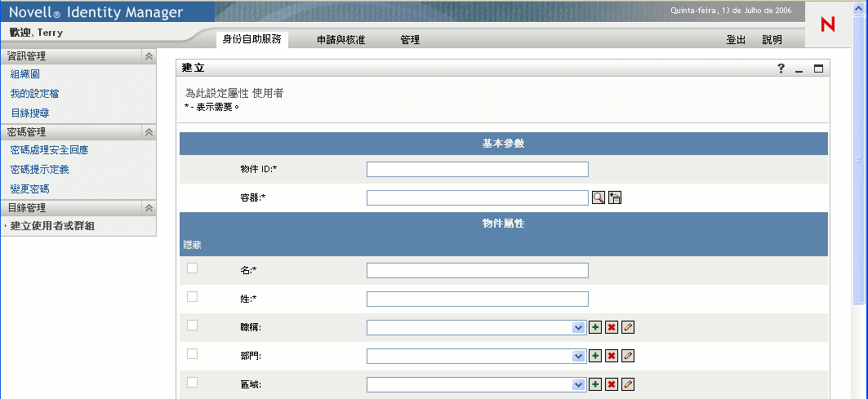Image resolution: width=868 pixels, height=399 pixels.
Task: Remove value with 職稱 red X icon
Action: click(611, 327)
